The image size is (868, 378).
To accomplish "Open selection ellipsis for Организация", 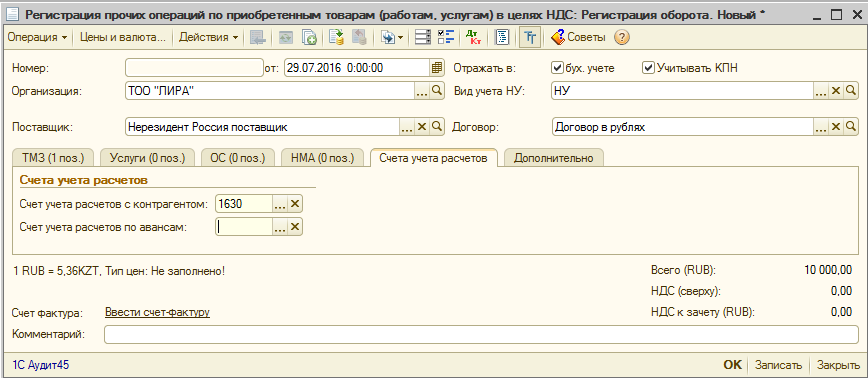I will (x=422, y=91).
